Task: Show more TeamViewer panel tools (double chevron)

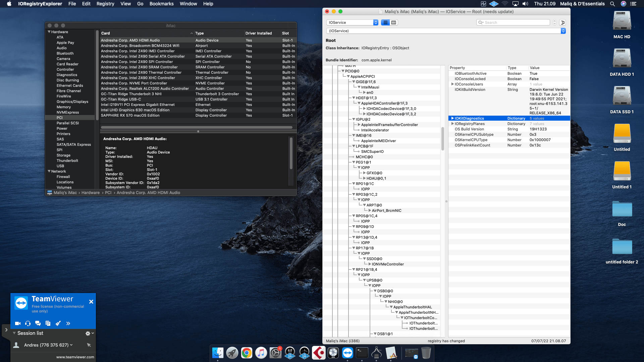Action: click(x=68, y=323)
